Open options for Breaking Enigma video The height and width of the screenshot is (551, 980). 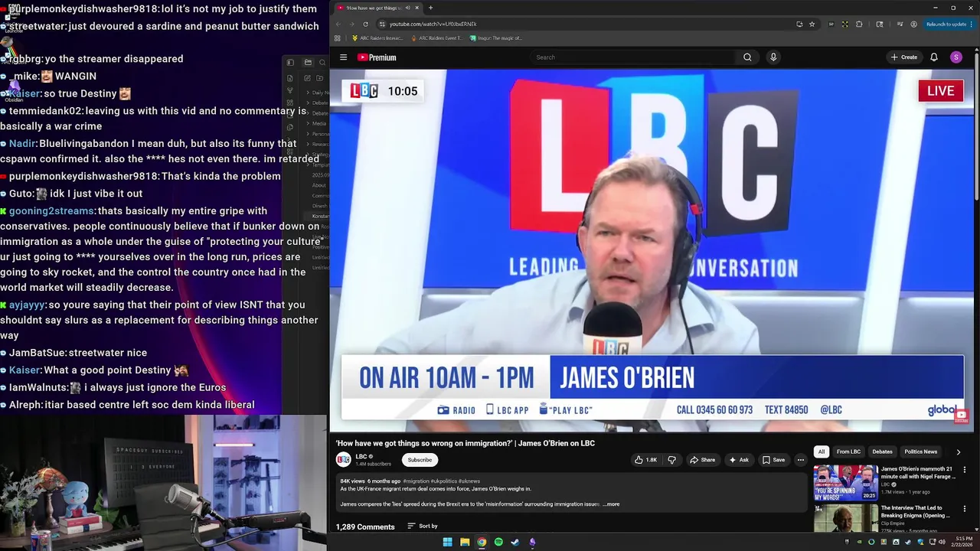pyautogui.click(x=964, y=509)
